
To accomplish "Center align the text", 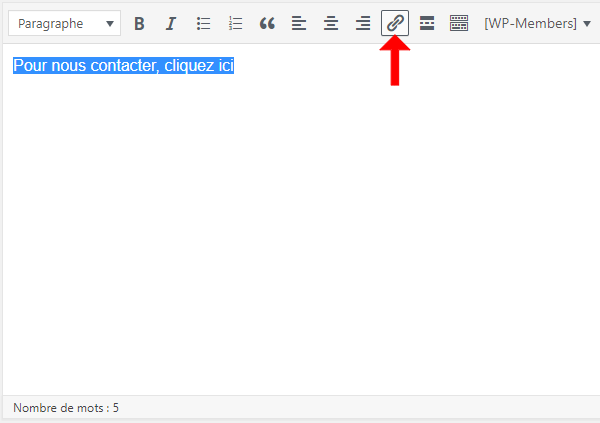I will point(331,23).
